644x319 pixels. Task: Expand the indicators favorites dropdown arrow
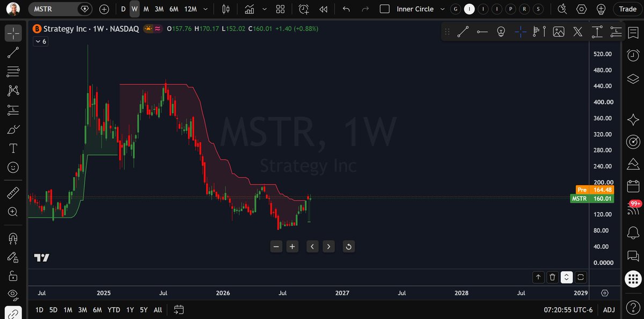point(265,9)
